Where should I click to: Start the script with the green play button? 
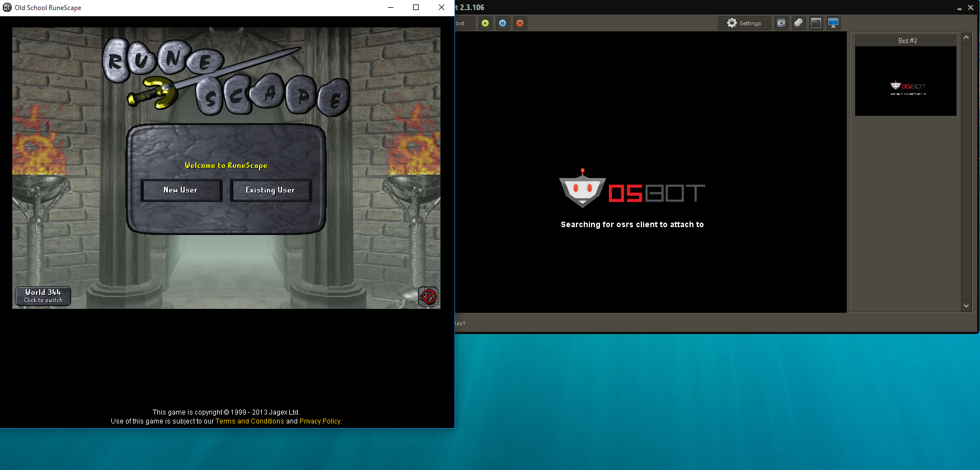click(485, 23)
